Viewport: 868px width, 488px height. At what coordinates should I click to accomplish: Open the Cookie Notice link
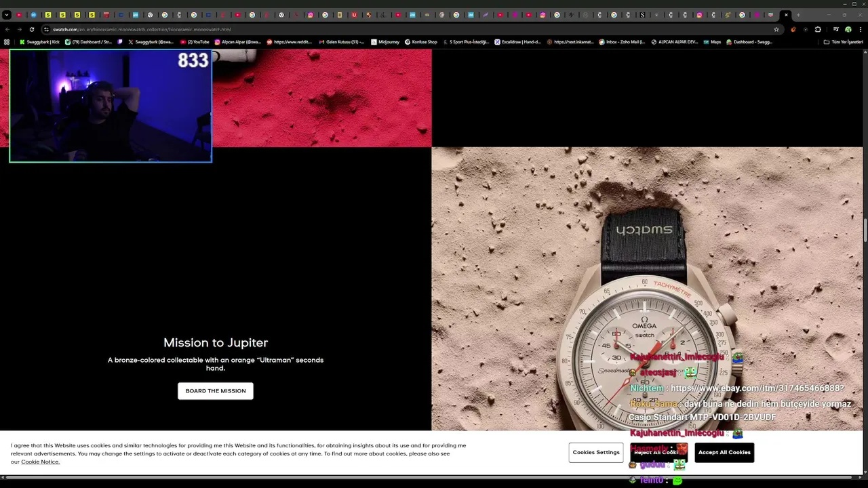[40, 462]
